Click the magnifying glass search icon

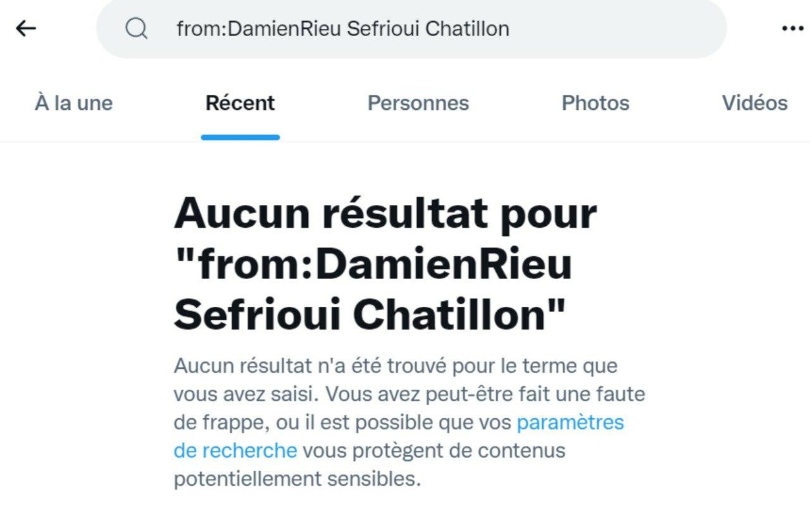[136, 28]
